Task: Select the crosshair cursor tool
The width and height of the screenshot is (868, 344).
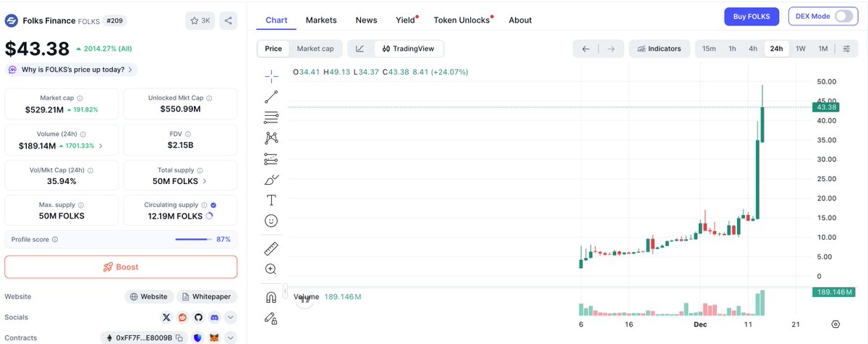Action: [x=271, y=75]
